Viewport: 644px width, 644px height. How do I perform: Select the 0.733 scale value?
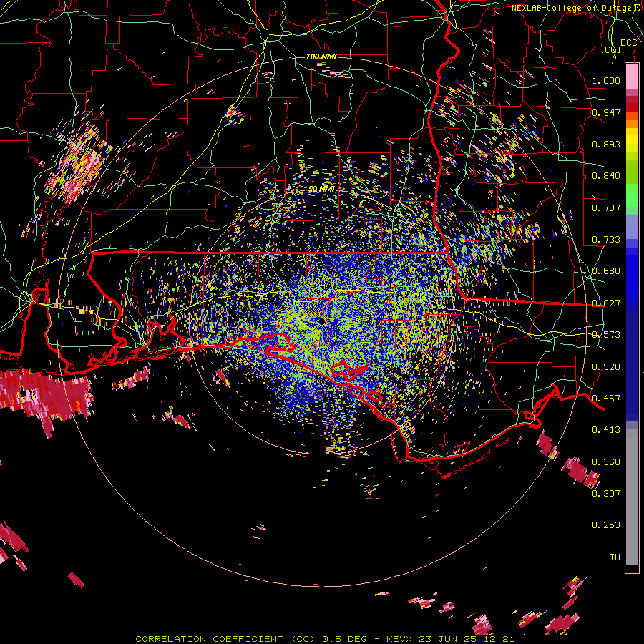606,239
